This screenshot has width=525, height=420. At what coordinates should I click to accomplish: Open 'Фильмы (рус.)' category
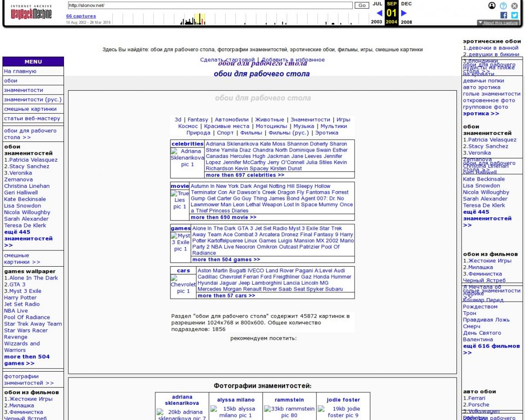[289, 133]
